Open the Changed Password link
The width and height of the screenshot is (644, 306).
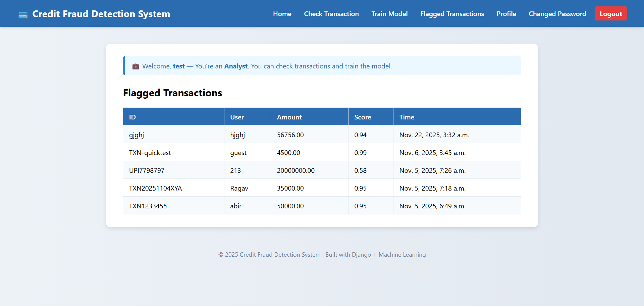[x=557, y=14]
